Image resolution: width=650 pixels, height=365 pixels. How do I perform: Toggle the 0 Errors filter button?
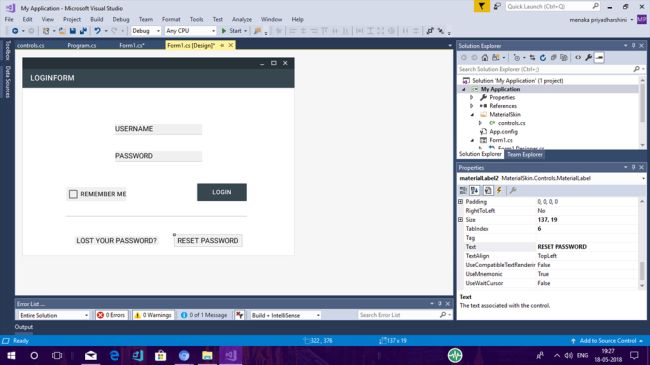tap(111, 315)
